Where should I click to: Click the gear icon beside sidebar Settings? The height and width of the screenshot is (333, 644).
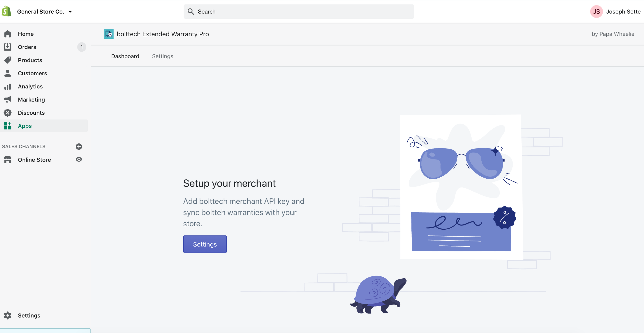(x=8, y=316)
